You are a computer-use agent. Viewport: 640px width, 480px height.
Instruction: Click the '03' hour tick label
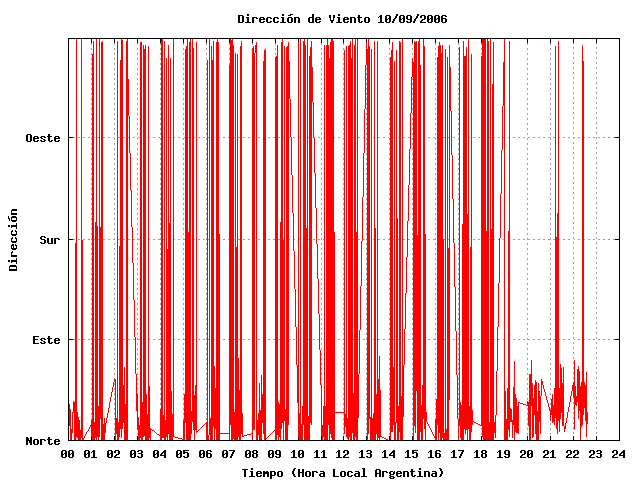[136, 454]
